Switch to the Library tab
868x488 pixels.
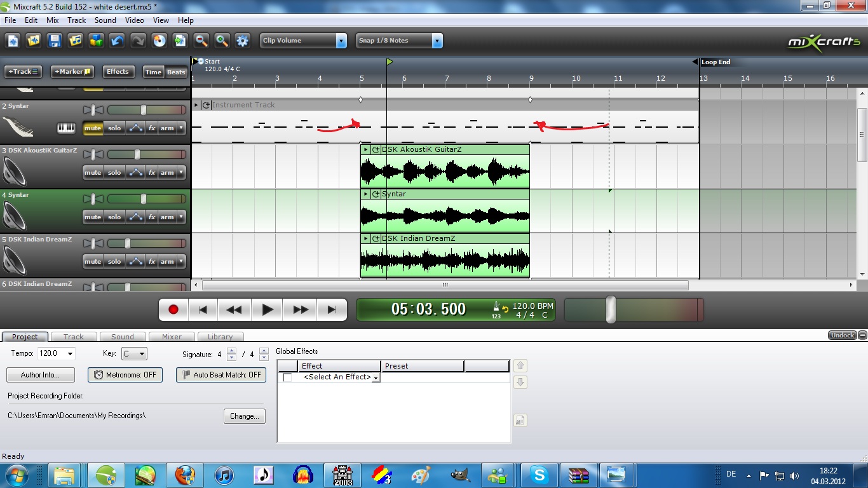pyautogui.click(x=220, y=337)
